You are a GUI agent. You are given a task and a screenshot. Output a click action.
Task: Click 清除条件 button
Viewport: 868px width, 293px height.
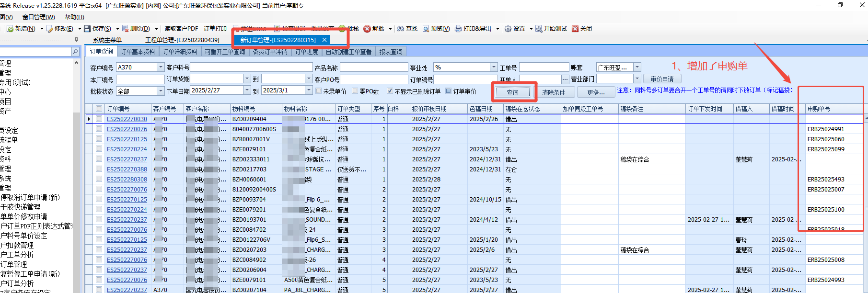pyautogui.click(x=554, y=92)
